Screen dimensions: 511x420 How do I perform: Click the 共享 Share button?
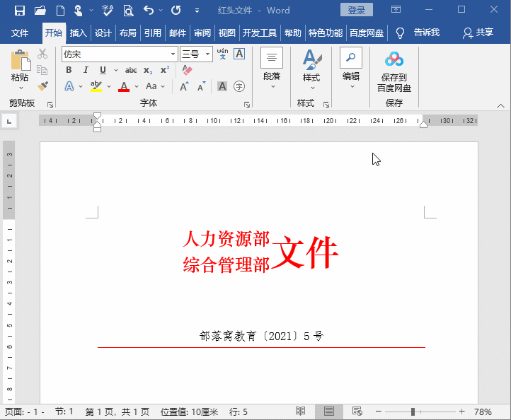point(478,33)
